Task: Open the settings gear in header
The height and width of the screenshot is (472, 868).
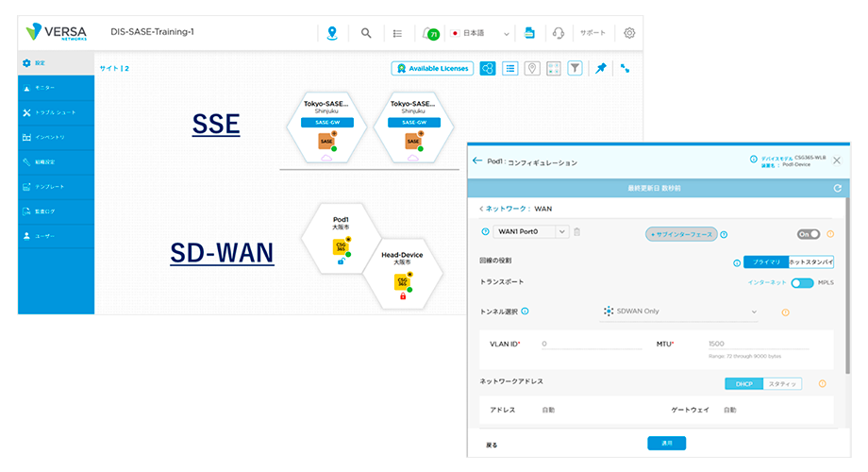Action: (x=629, y=33)
